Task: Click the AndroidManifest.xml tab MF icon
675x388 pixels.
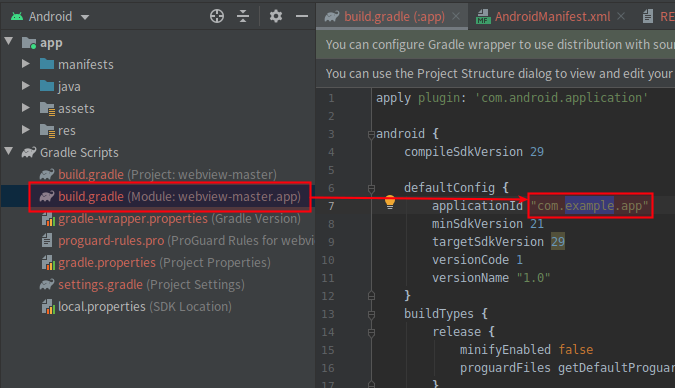Action: point(483,17)
